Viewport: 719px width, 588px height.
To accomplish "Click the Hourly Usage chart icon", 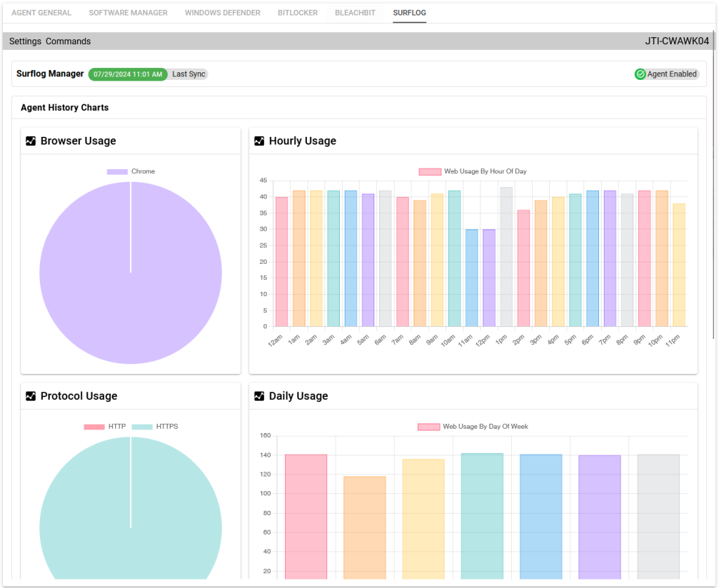I will tap(259, 141).
